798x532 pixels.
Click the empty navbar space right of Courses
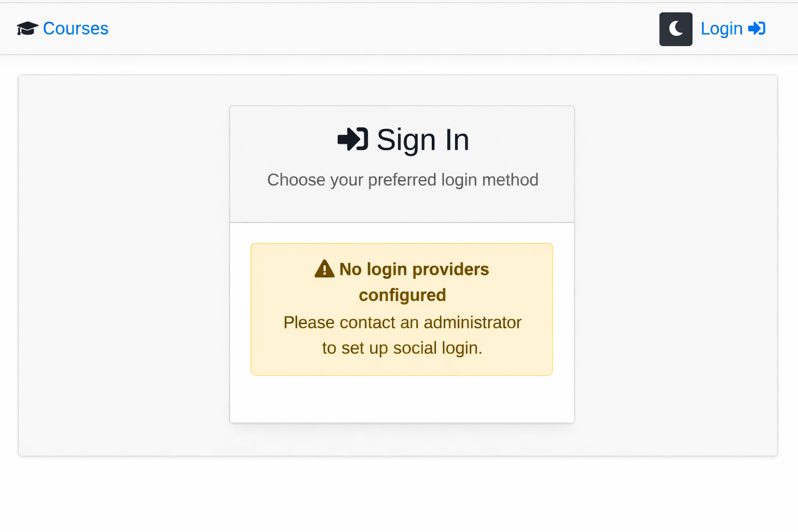pos(364,29)
